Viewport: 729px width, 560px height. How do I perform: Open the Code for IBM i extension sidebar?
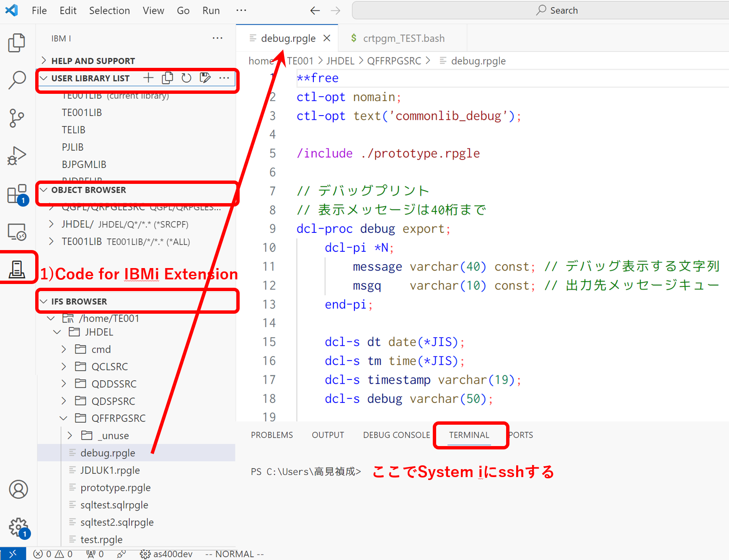[x=17, y=268]
